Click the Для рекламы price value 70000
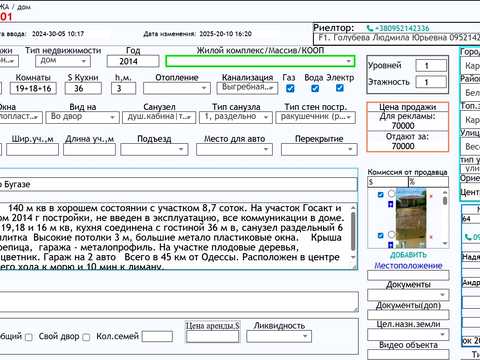The height and width of the screenshot is (360, 480). [403, 126]
